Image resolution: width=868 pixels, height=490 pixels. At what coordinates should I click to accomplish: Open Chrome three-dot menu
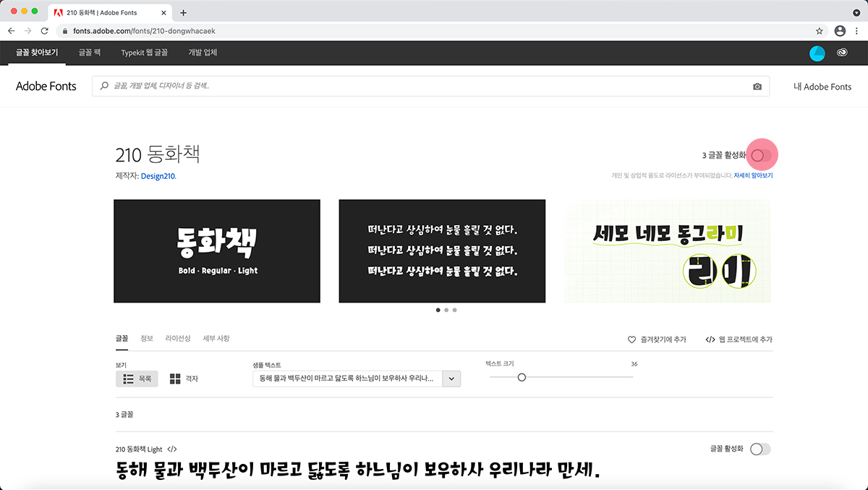pyautogui.click(x=857, y=31)
